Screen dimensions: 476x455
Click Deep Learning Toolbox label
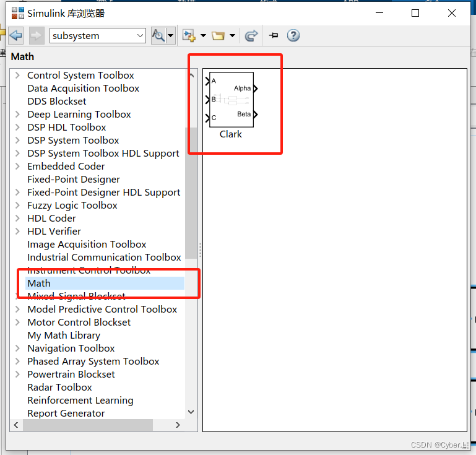coord(79,115)
